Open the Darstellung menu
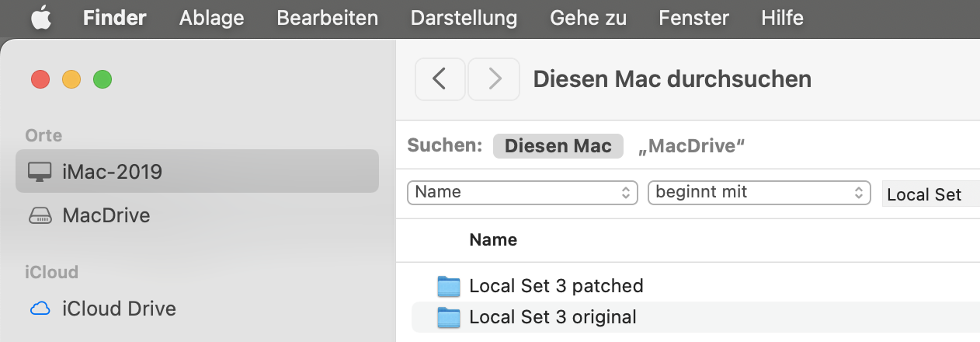 click(464, 17)
